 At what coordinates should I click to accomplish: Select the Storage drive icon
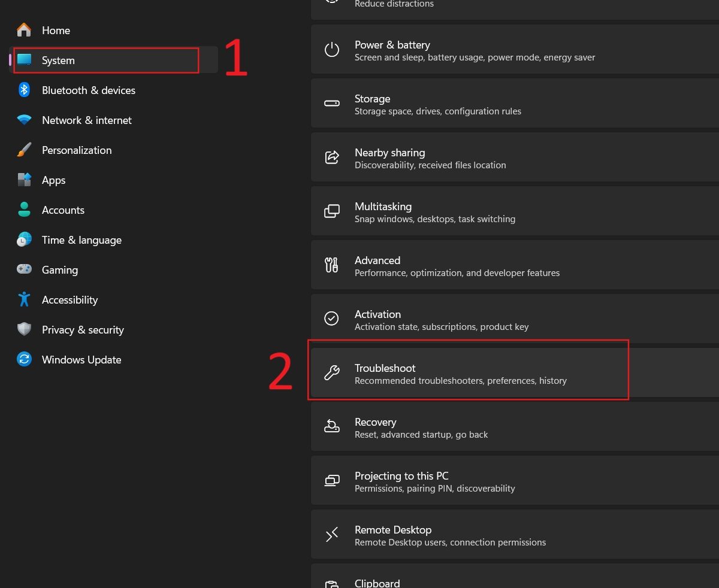click(331, 103)
